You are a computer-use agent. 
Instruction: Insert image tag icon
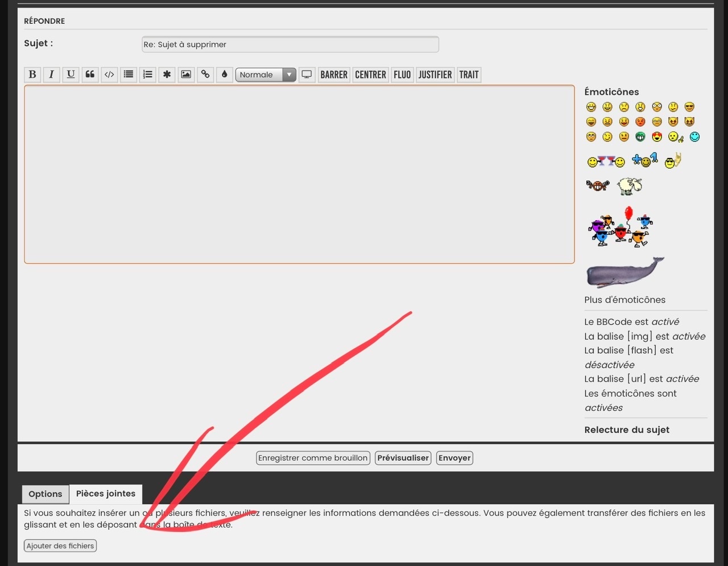point(186,75)
